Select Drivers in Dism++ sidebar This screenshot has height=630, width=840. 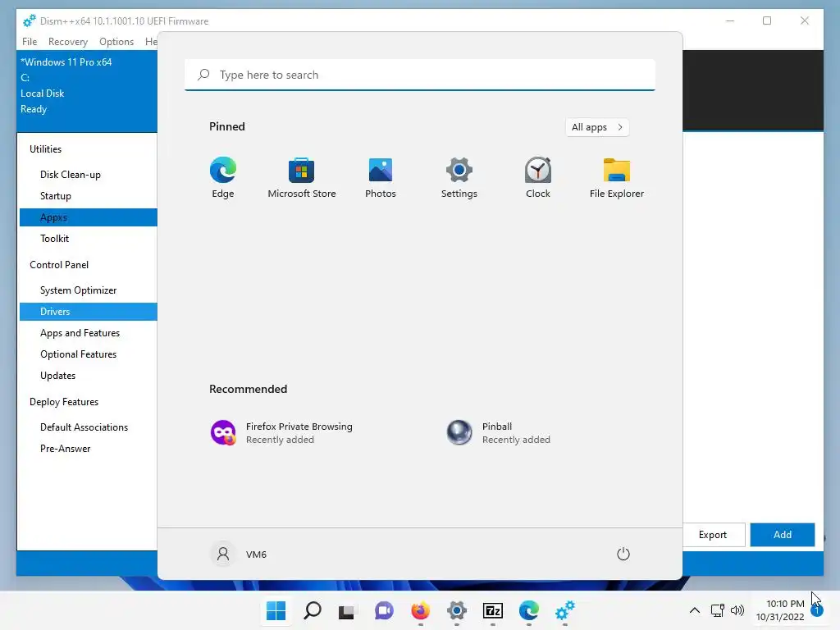tap(89, 312)
